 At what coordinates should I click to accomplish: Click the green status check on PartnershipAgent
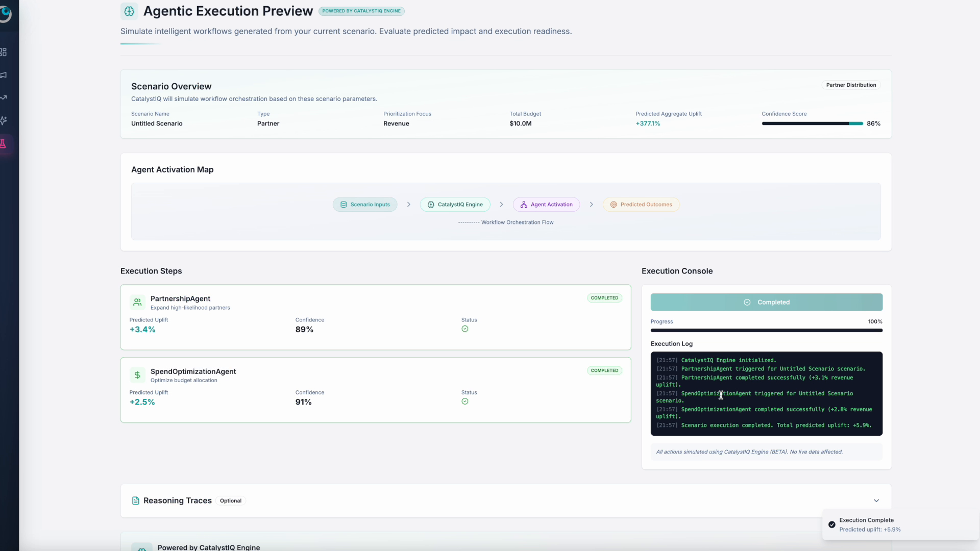click(465, 329)
